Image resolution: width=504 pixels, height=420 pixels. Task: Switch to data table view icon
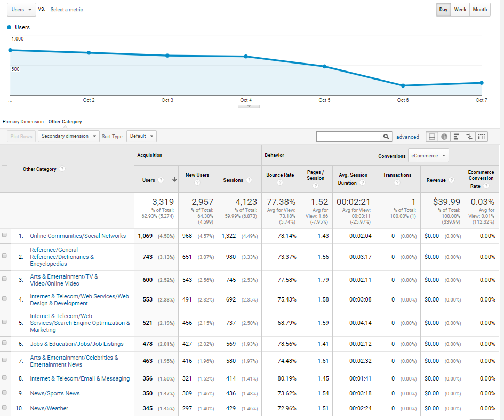(x=432, y=137)
